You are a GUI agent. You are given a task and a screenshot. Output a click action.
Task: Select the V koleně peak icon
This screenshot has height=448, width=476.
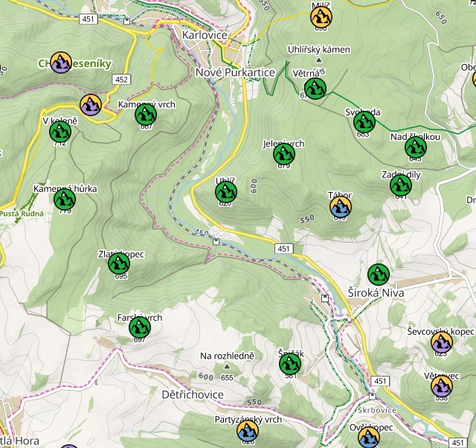(x=59, y=132)
